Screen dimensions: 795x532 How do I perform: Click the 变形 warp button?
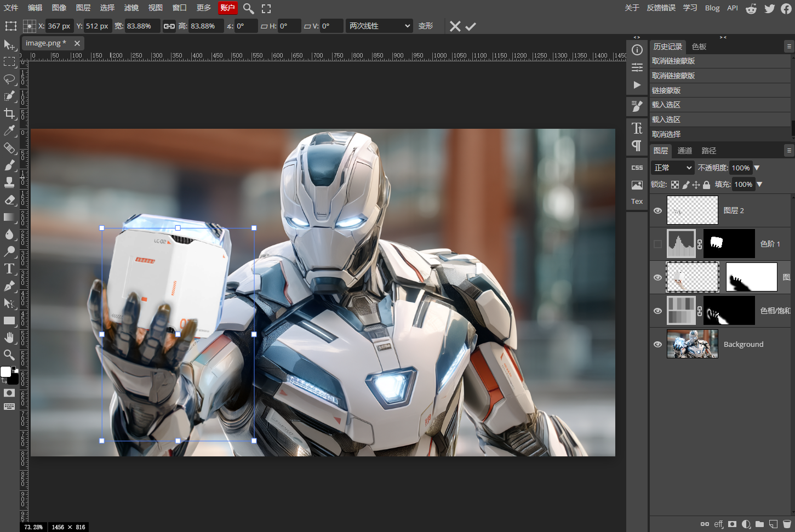426,26
